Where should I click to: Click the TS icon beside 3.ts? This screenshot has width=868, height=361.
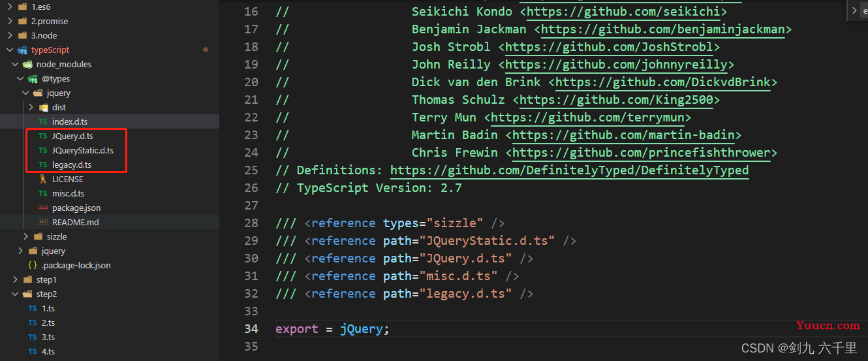(33, 337)
